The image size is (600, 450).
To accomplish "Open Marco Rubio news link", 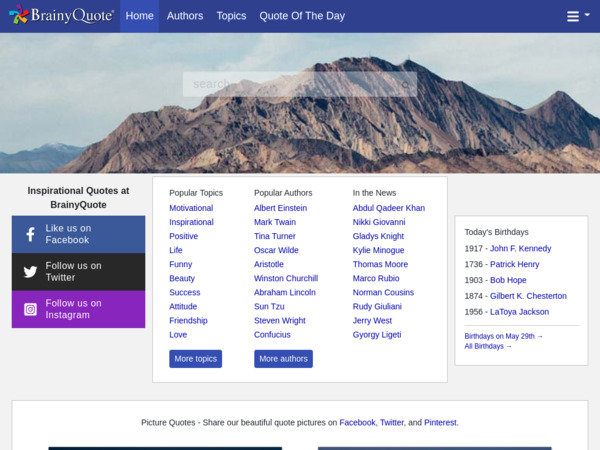I will point(376,279).
